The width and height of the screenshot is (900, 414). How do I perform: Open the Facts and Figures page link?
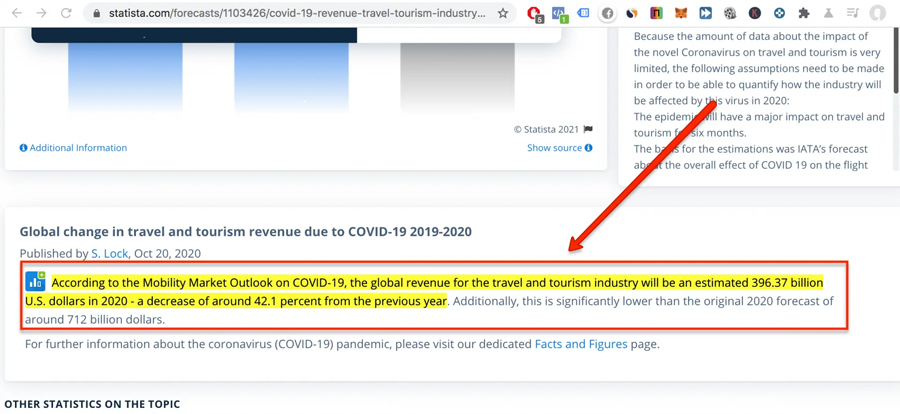[581, 344]
